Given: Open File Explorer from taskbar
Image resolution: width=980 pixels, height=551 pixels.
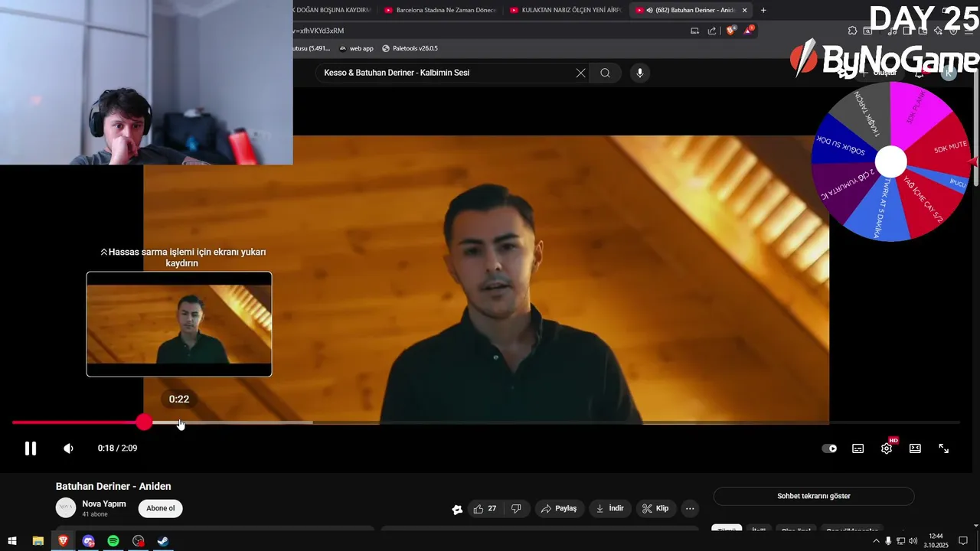Looking at the screenshot, I should [x=38, y=541].
